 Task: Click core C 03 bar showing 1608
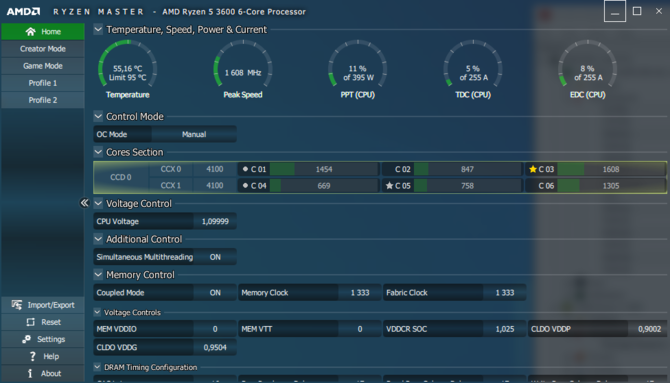[611, 169]
